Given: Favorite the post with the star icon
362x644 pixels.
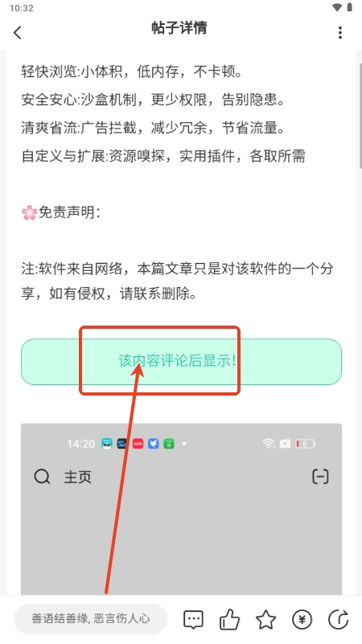Looking at the screenshot, I should coord(265,619).
